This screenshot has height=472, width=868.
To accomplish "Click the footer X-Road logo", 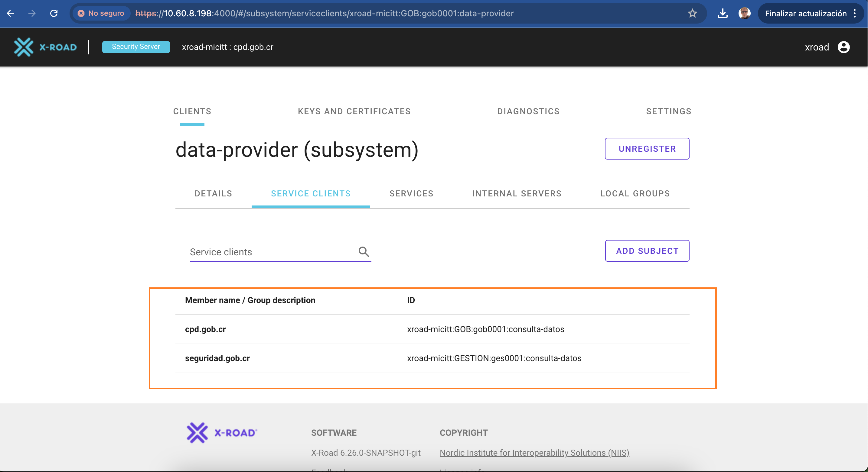I will click(x=222, y=433).
